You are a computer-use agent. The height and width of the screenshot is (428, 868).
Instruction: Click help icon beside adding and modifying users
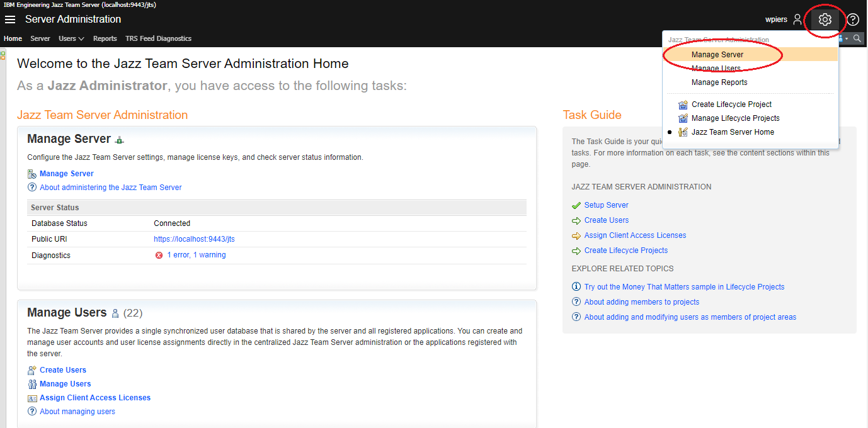click(576, 317)
